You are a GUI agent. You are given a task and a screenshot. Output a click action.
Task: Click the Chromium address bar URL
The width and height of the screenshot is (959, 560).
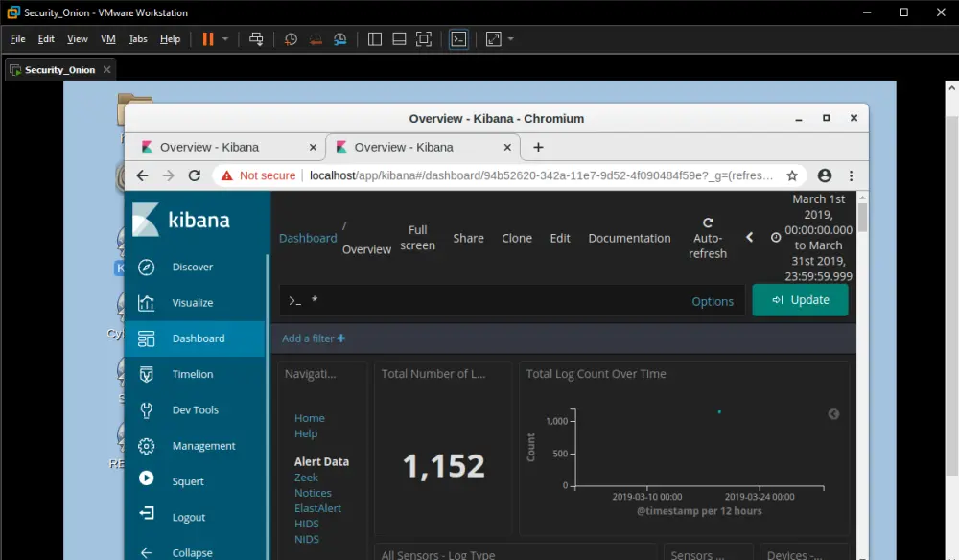tap(541, 175)
